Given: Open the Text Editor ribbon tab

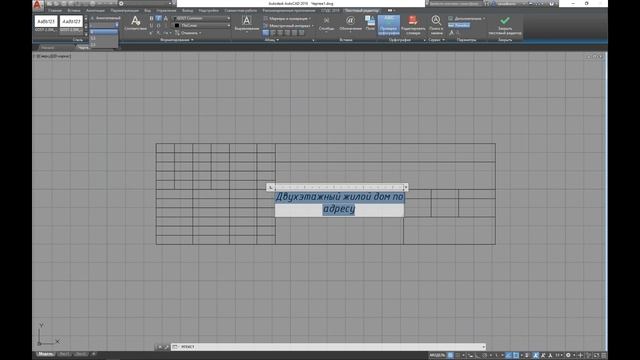Looking at the screenshot, I should [362, 11].
